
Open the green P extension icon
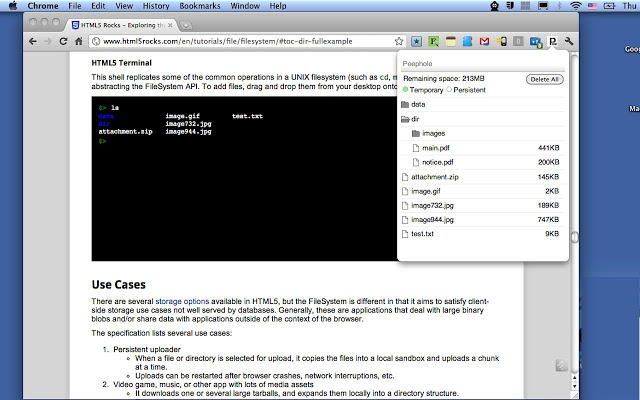433,41
